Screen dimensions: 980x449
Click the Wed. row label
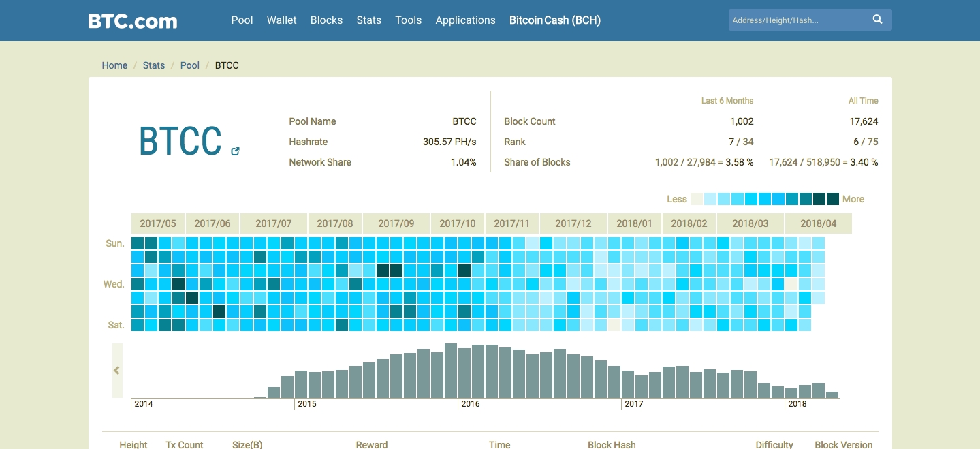pyautogui.click(x=114, y=284)
